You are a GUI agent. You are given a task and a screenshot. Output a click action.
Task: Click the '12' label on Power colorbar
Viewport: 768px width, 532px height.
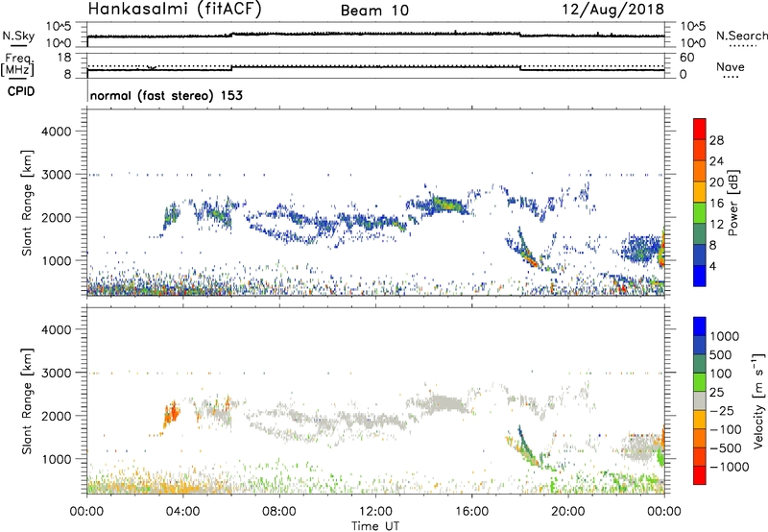716,224
